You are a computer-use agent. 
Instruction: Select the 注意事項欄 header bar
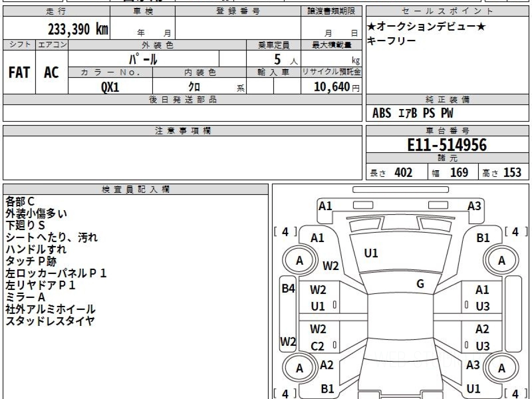(x=182, y=131)
